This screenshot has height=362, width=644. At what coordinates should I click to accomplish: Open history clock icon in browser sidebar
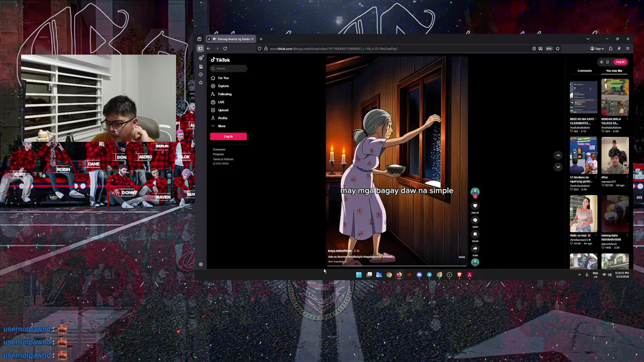pyautogui.click(x=201, y=74)
